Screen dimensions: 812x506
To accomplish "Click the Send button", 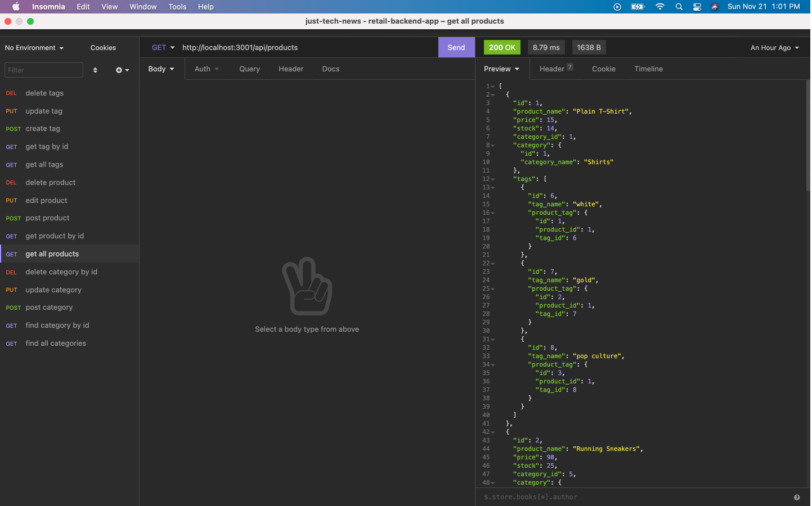I will tap(456, 47).
